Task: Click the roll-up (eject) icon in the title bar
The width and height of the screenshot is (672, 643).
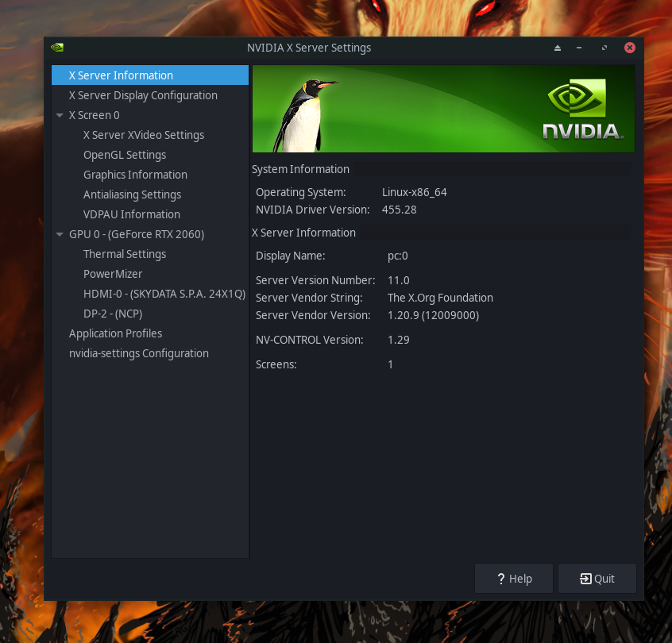Action: [x=558, y=48]
